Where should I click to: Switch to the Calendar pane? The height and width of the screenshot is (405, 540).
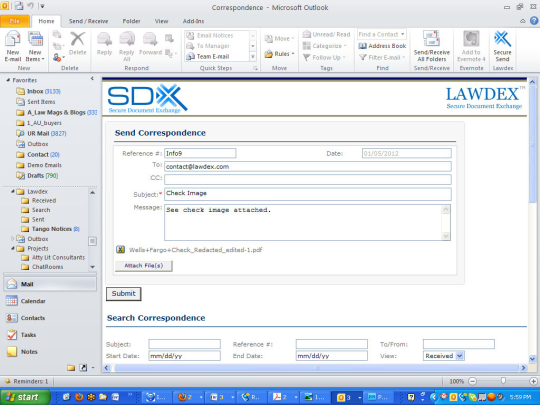point(50,301)
